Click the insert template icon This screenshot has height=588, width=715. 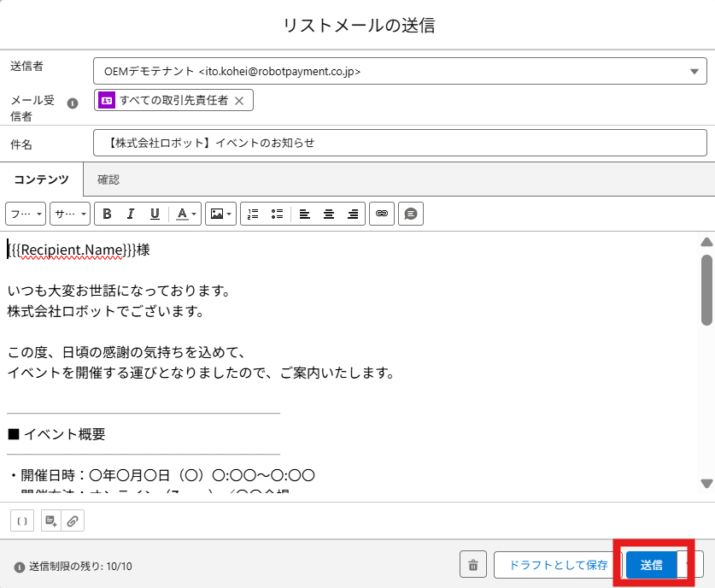coord(51,520)
